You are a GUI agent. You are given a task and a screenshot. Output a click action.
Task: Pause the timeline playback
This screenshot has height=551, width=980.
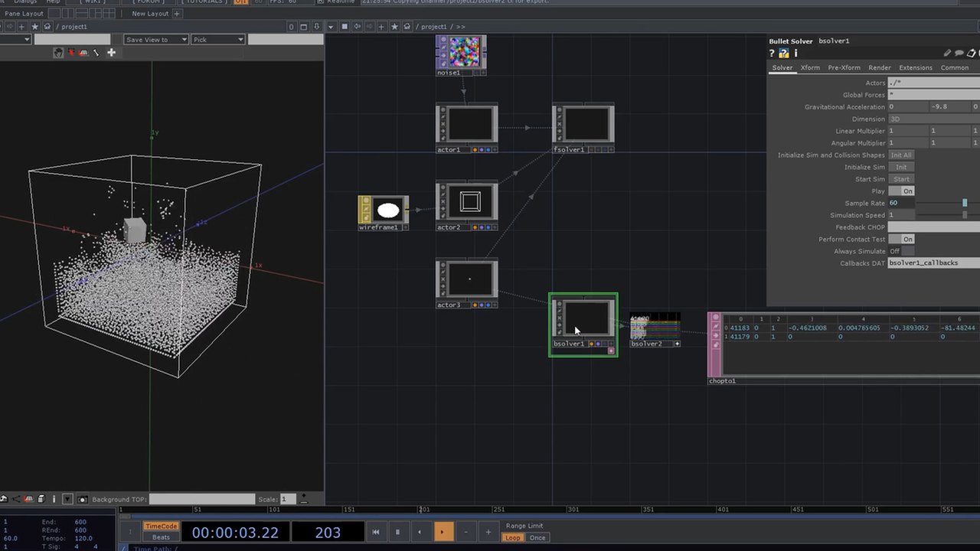click(397, 532)
